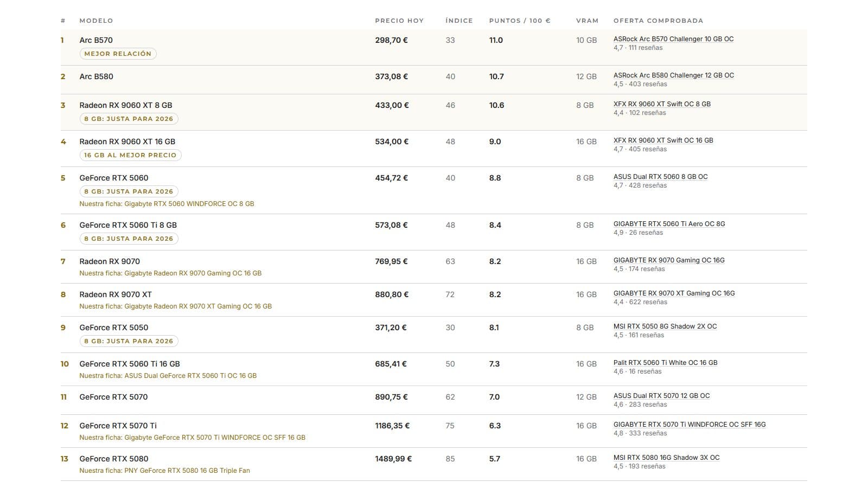The width and height of the screenshot is (868, 488).
Task: Click the 371,20 € price
Action: tap(391, 328)
